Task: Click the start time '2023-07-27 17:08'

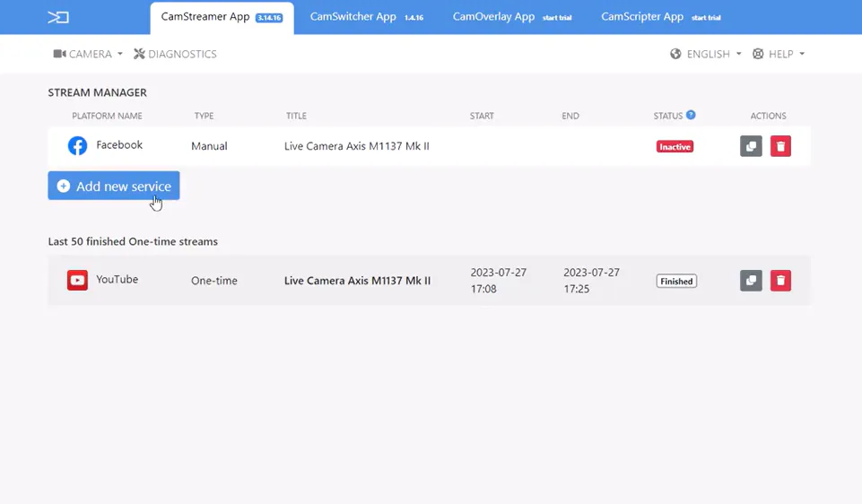Action: [x=498, y=281]
